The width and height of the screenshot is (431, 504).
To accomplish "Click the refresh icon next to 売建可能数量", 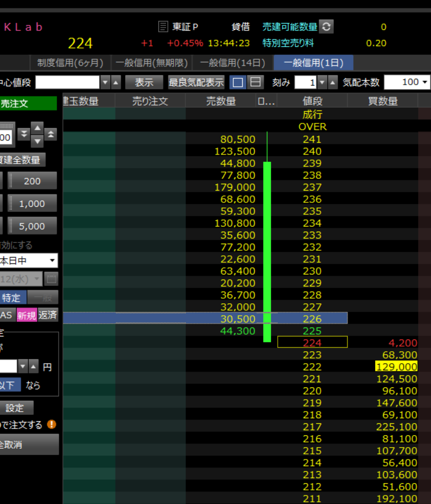I will (x=326, y=26).
